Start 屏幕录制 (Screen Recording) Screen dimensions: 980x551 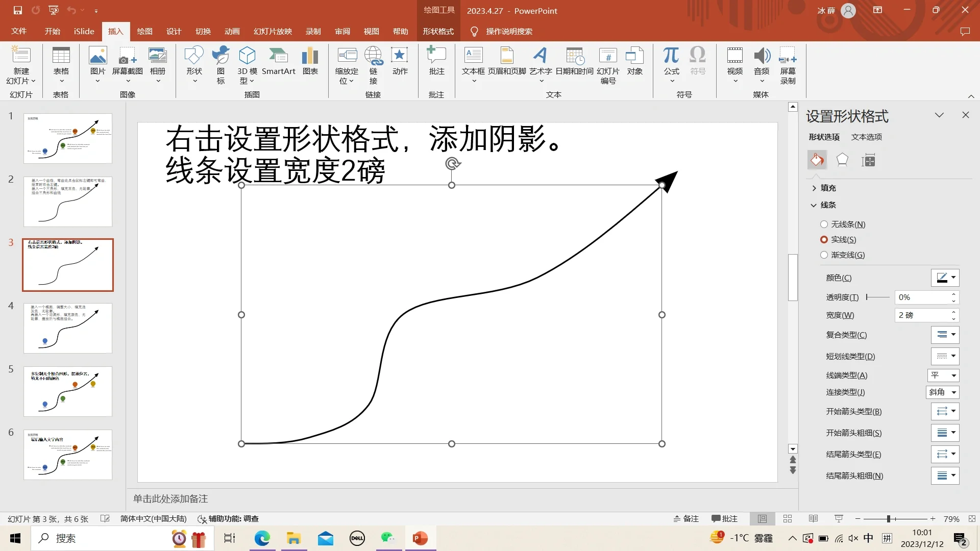tap(788, 64)
